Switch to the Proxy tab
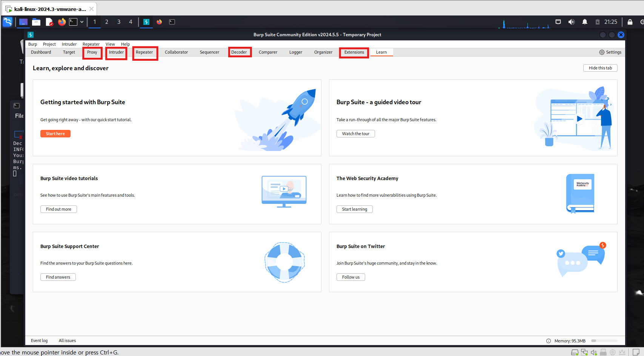 (x=92, y=52)
